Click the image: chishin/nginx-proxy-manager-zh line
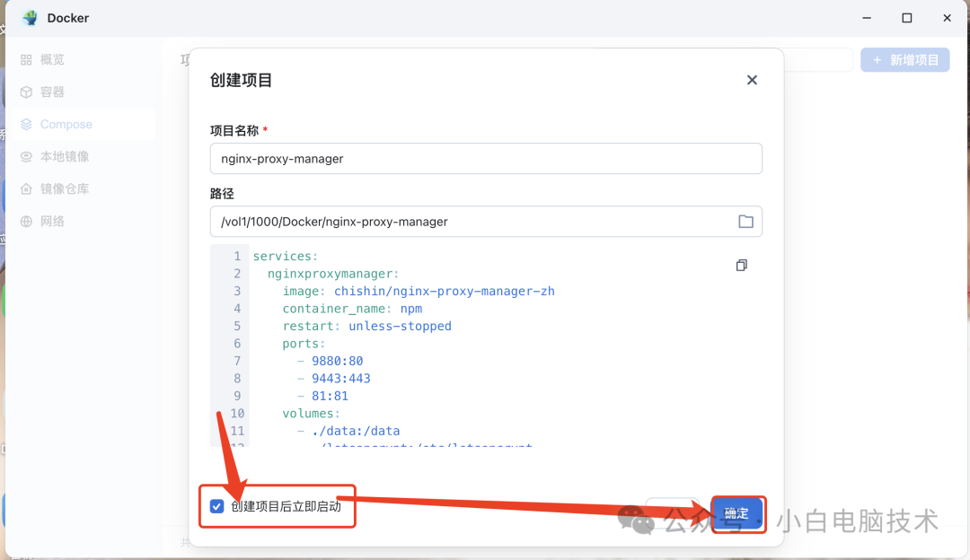 point(419,291)
